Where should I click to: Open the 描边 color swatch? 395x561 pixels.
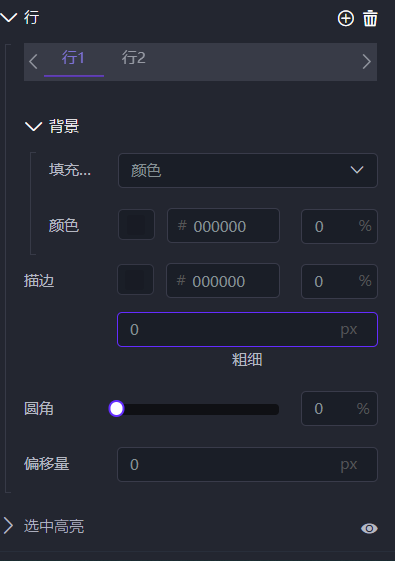click(136, 279)
